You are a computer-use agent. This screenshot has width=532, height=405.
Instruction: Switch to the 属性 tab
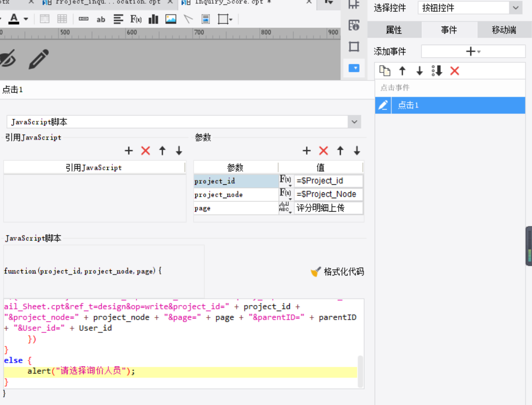click(x=394, y=30)
